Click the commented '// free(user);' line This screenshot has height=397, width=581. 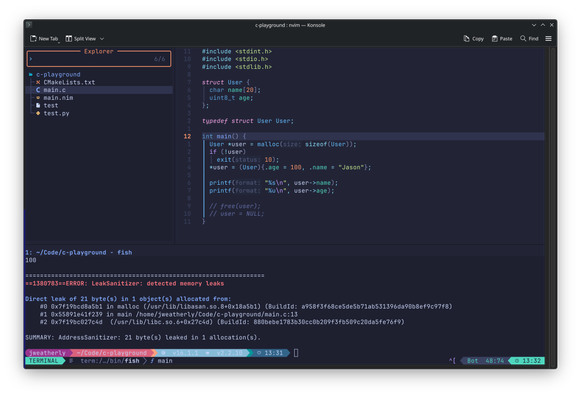tap(235, 206)
